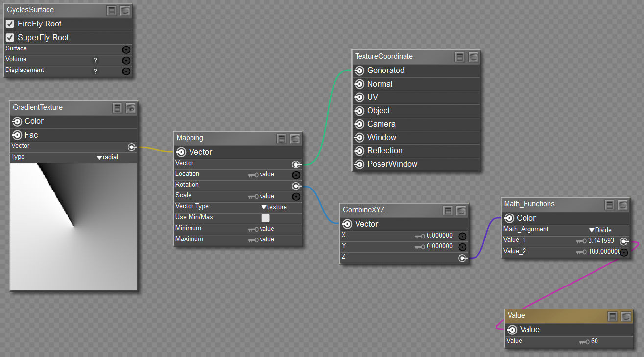Open the Type radial dropdown in GradientTexture

coord(108,157)
